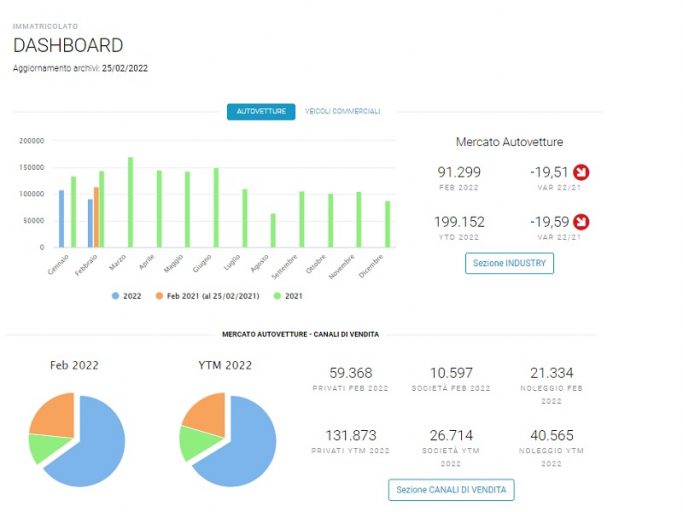Click the 200000 y-axis label
Image resolution: width=683 pixels, height=512 pixels.
31,141
